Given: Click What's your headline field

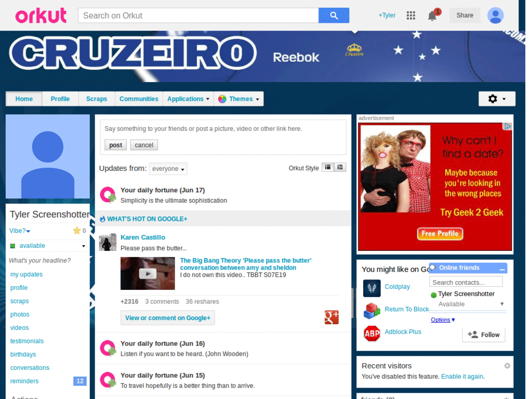Looking at the screenshot, I should pyautogui.click(x=39, y=261).
